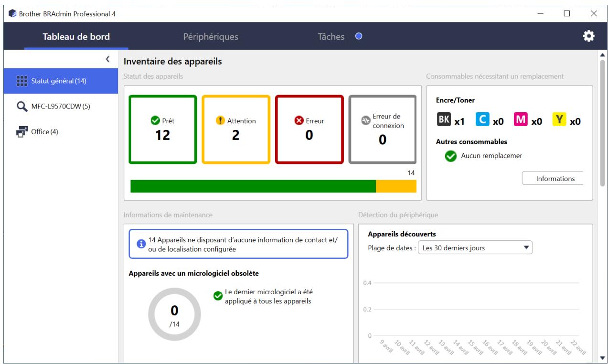Open the Erreur de connexion status card
The image size is (608, 364).
click(383, 129)
